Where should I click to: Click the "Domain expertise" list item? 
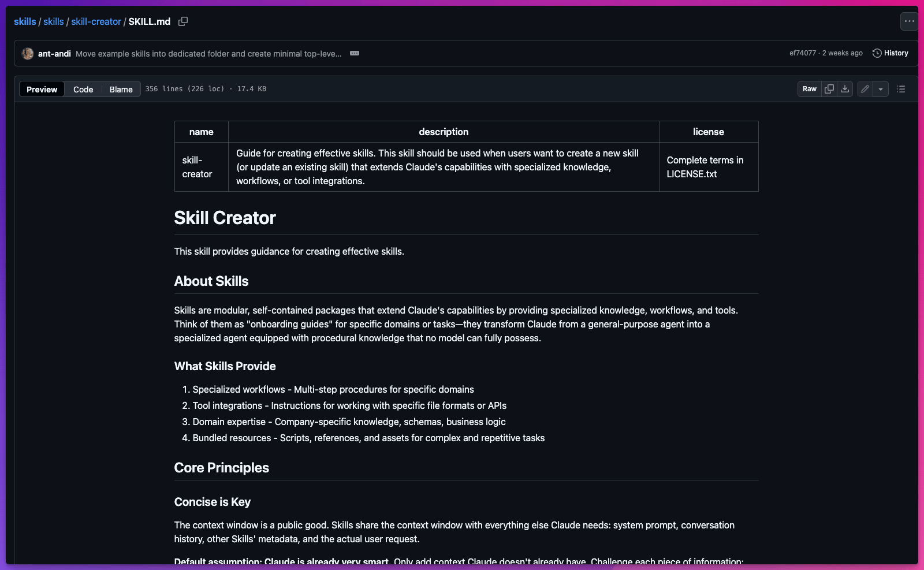pyautogui.click(x=349, y=422)
